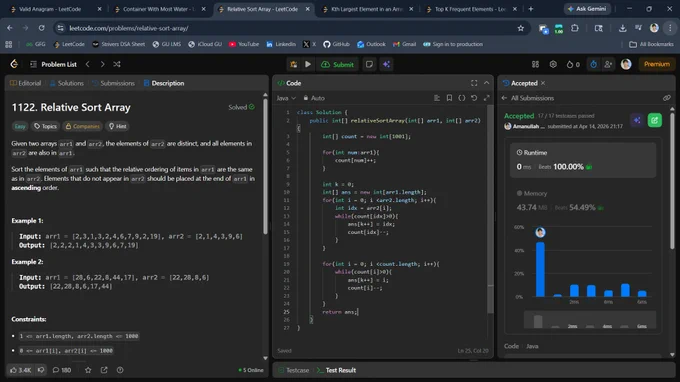Select the Memory stats section
The image size is (680, 382).
pos(583,201)
